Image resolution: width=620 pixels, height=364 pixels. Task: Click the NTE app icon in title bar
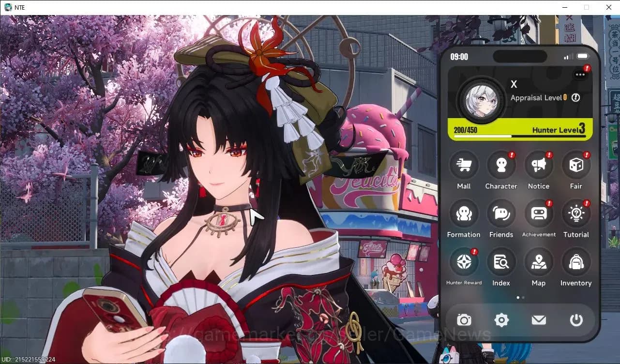8,7
